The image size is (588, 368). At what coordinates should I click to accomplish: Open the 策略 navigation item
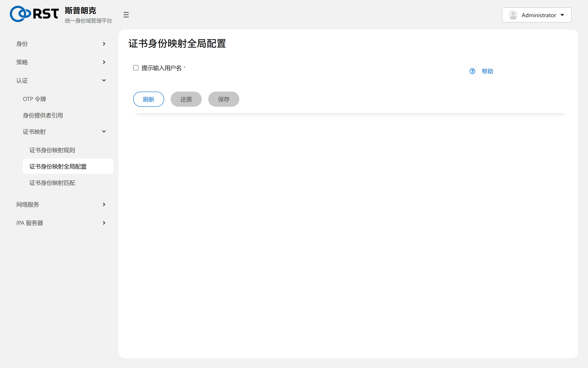22,62
